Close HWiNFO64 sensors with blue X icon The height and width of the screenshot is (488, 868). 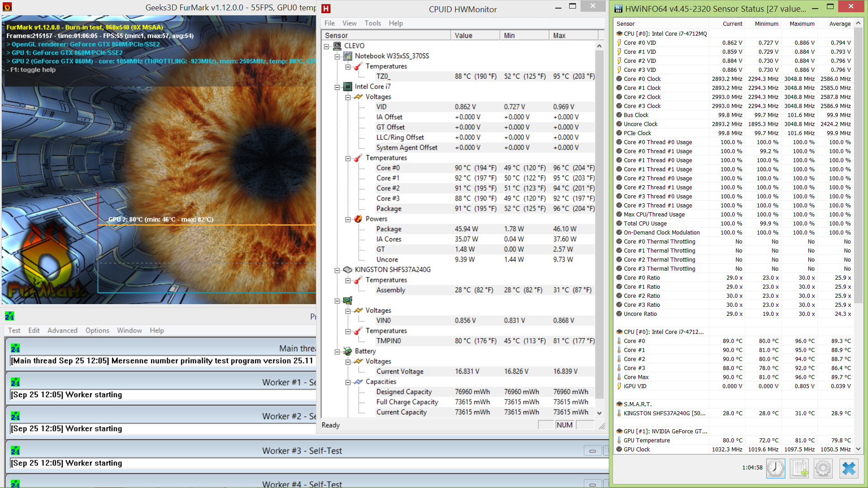[849, 468]
